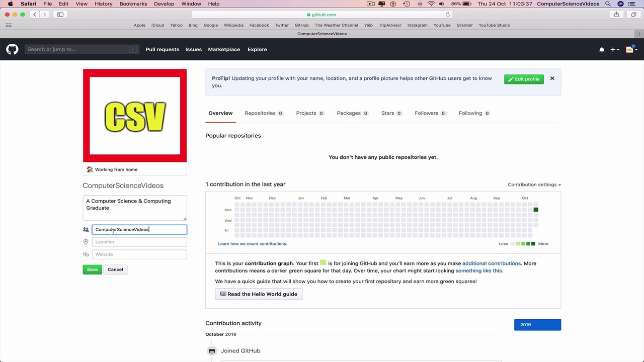The image size is (644, 362).
Task: Select the Overview tab
Action: click(x=220, y=113)
